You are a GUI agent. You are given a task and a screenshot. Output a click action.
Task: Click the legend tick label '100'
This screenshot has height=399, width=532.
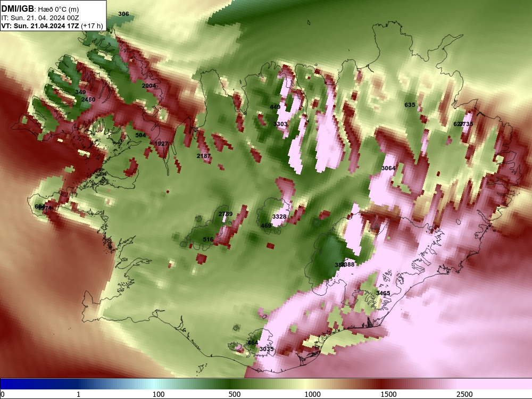[x=159, y=394]
